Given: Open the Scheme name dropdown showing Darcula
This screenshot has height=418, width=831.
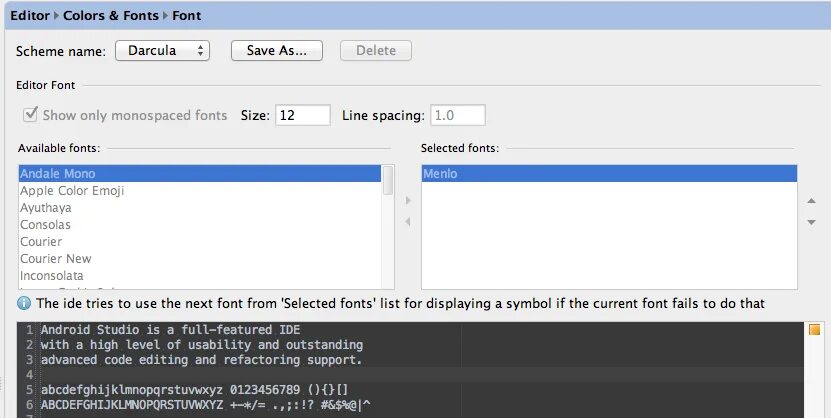Looking at the screenshot, I should [162, 51].
